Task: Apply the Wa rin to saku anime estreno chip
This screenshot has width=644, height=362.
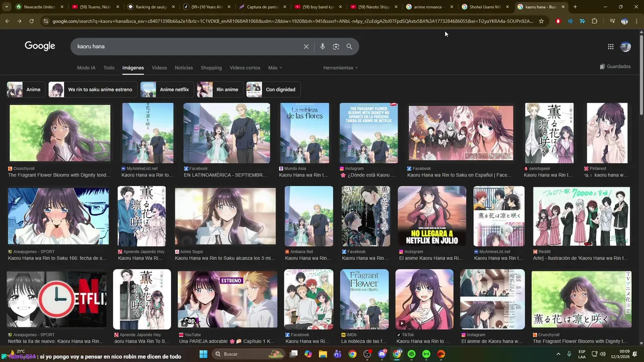Action: point(93,89)
